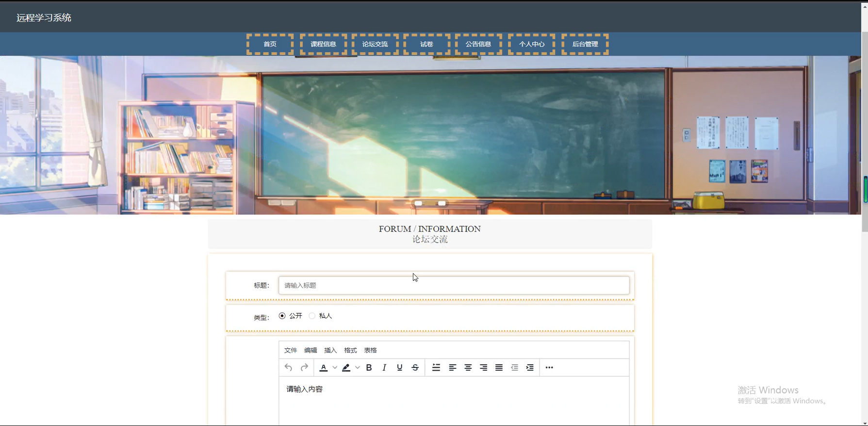Select the 公开 radio option

(x=282, y=316)
